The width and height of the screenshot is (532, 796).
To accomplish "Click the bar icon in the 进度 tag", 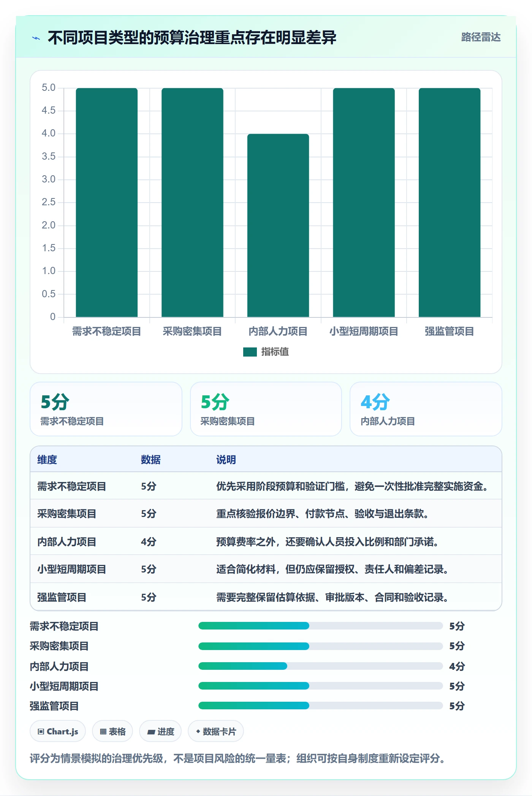I will (151, 732).
